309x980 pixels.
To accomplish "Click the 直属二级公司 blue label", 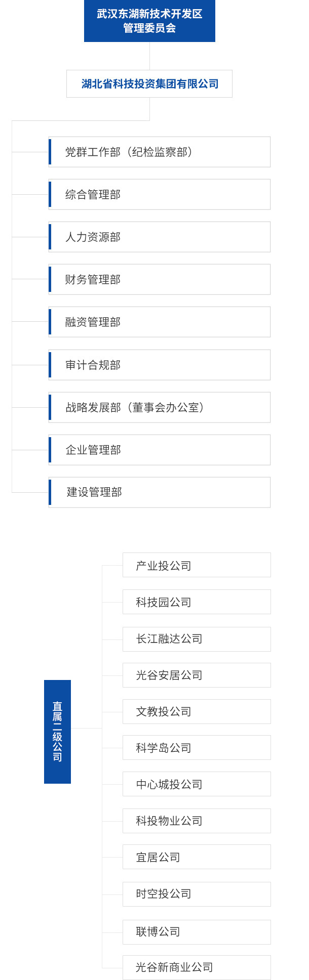I will point(57,732).
